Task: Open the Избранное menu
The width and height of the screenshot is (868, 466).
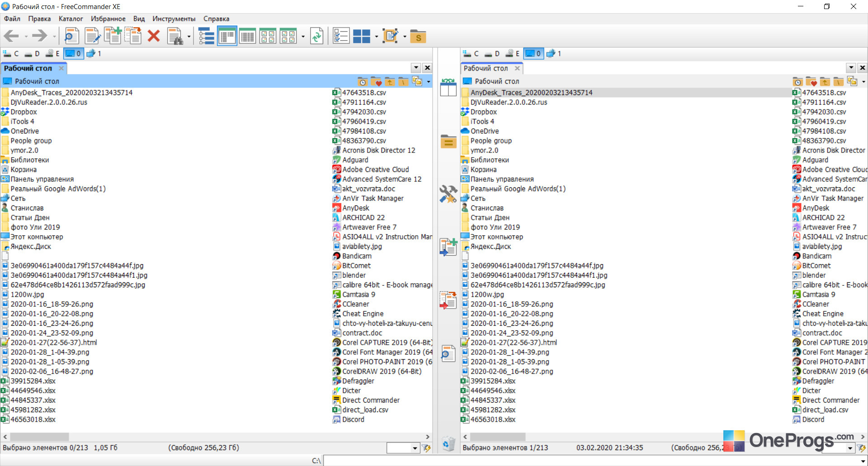Action: point(108,19)
